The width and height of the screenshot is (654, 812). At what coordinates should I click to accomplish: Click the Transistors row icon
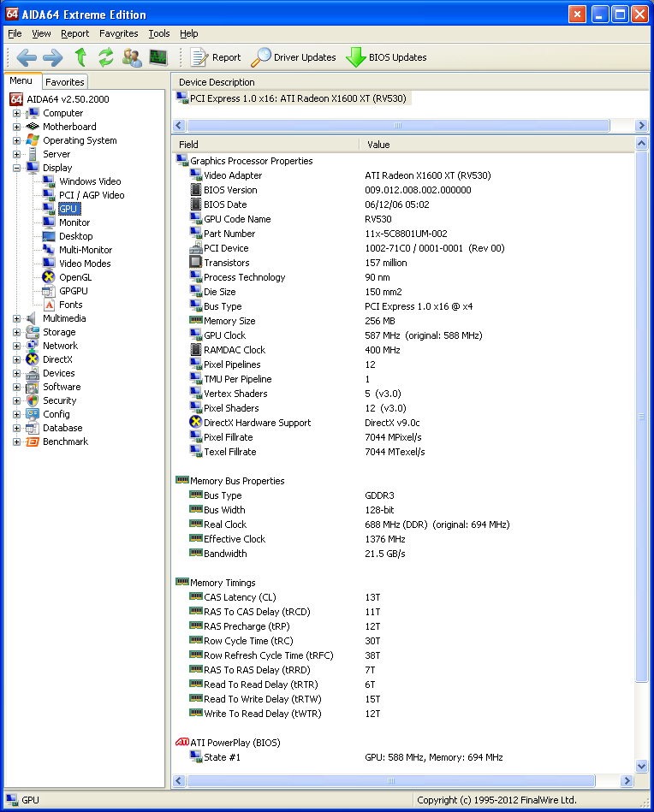pyautogui.click(x=195, y=262)
